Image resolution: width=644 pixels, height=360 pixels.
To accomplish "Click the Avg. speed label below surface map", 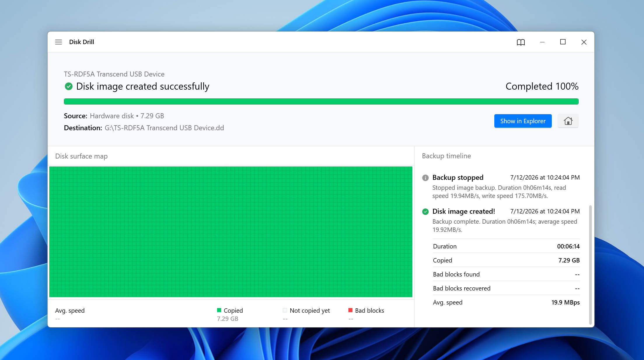I will [70, 310].
